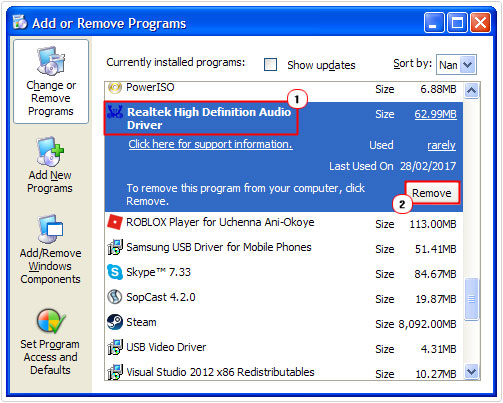Click the PowerISO disc icon

pyautogui.click(x=115, y=88)
